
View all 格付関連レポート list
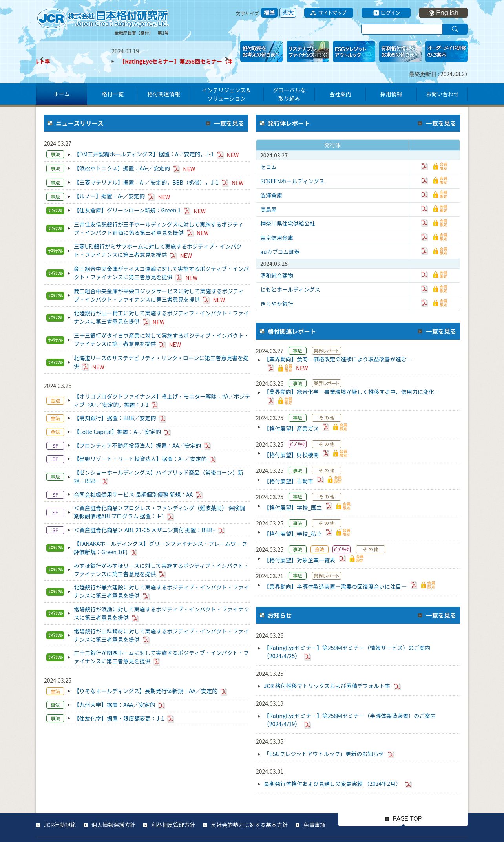click(437, 331)
